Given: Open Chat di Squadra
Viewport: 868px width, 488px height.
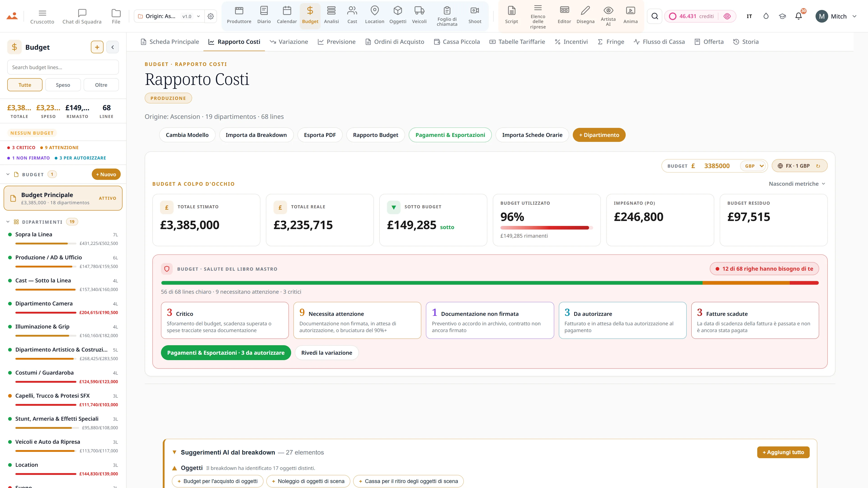Looking at the screenshot, I should pyautogui.click(x=82, y=16).
